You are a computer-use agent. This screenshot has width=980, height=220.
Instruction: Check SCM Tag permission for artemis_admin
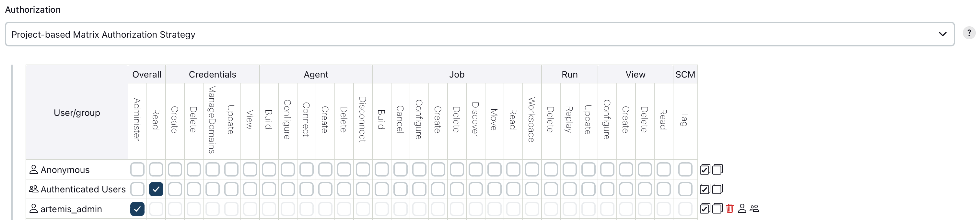(684, 209)
